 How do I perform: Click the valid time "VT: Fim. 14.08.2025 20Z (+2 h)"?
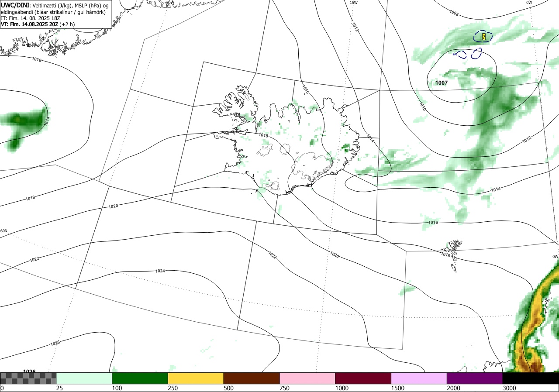point(38,25)
